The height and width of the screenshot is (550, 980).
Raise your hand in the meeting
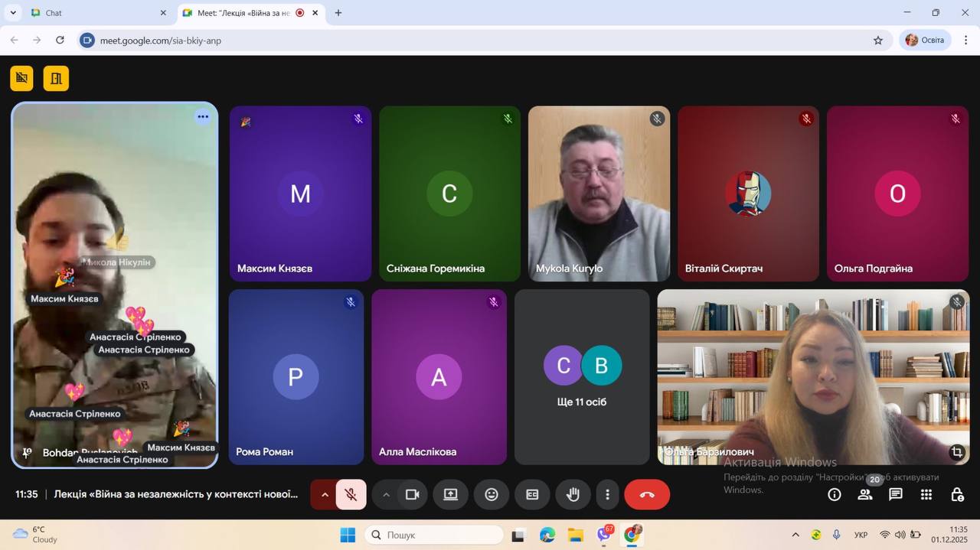pyautogui.click(x=573, y=495)
